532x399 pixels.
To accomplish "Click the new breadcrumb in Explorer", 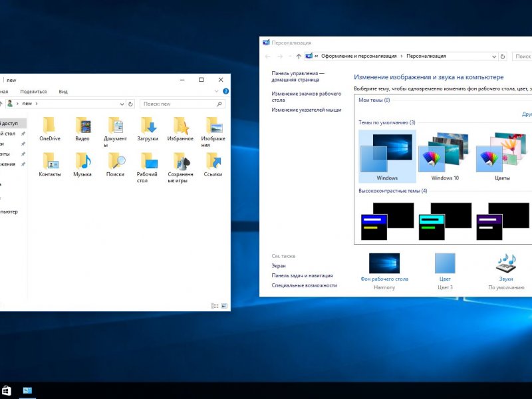I will pos(27,104).
